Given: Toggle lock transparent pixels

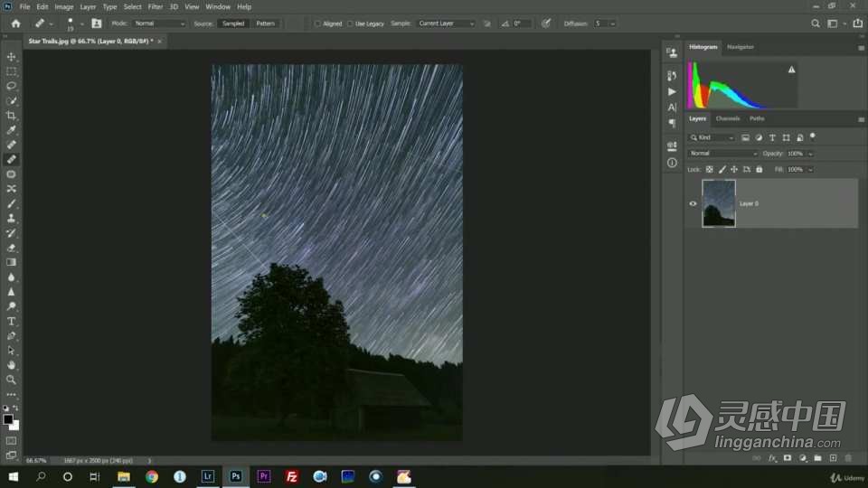Looking at the screenshot, I should [x=709, y=169].
